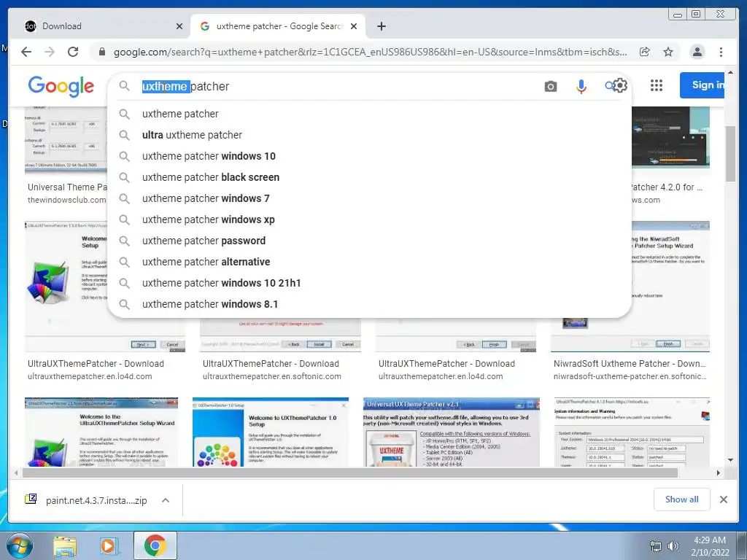747x560 pixels.
Task: Share this page via the share icon
Action: 645,52
